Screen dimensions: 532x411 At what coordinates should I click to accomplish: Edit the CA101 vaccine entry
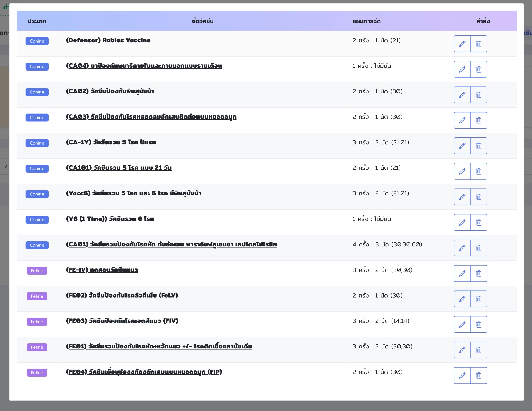[462, 171]
